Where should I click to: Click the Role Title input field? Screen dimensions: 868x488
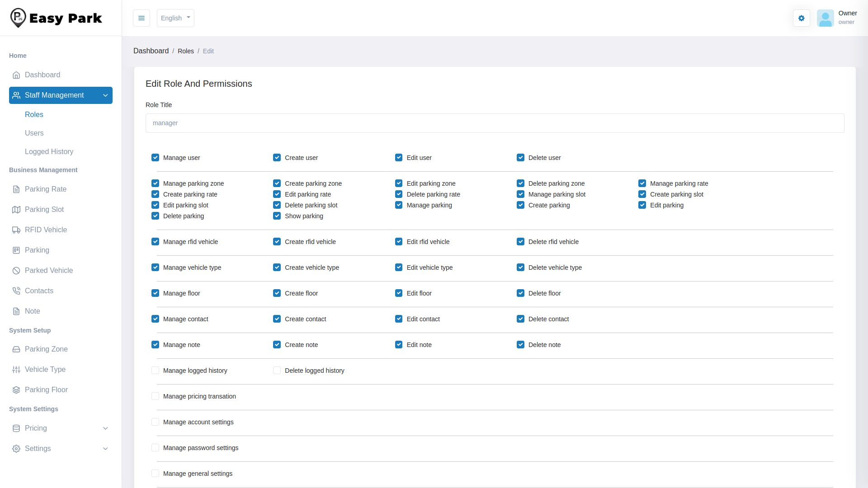click(x=495, y=123)
